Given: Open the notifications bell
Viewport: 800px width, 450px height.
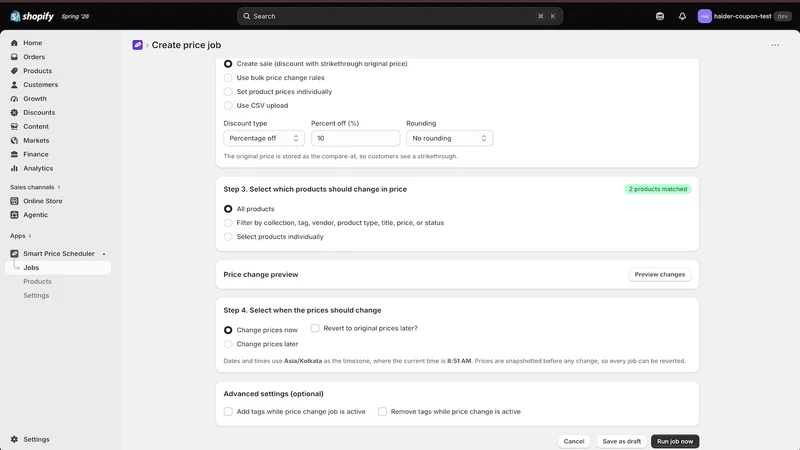Looking at the screenshot, I should 682,16.
